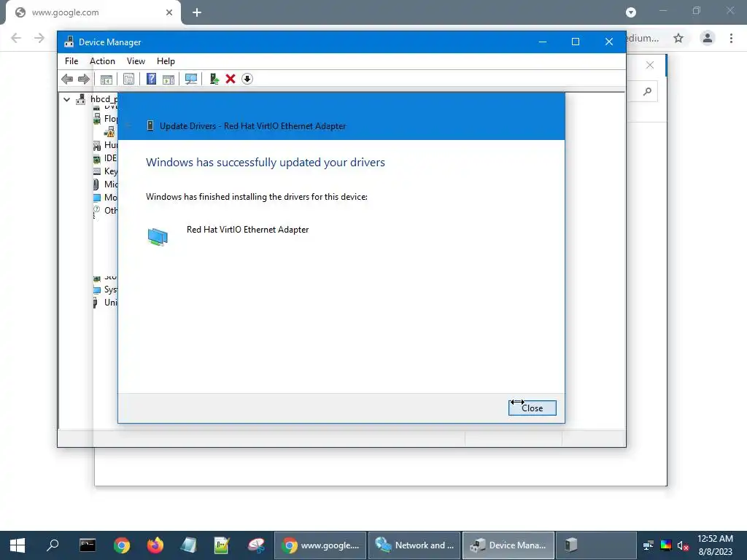
Task: Click Back arrow in Device Manager toolbar
Action: pos(67,79)
